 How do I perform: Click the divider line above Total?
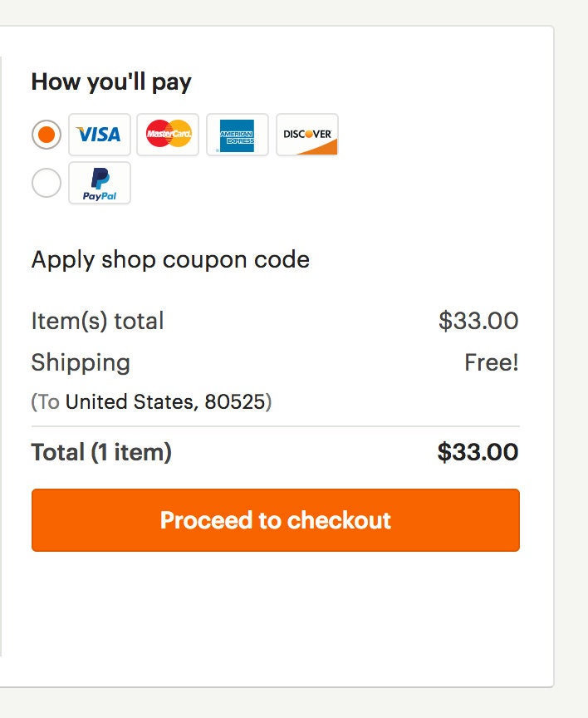(x=276, y=426)
